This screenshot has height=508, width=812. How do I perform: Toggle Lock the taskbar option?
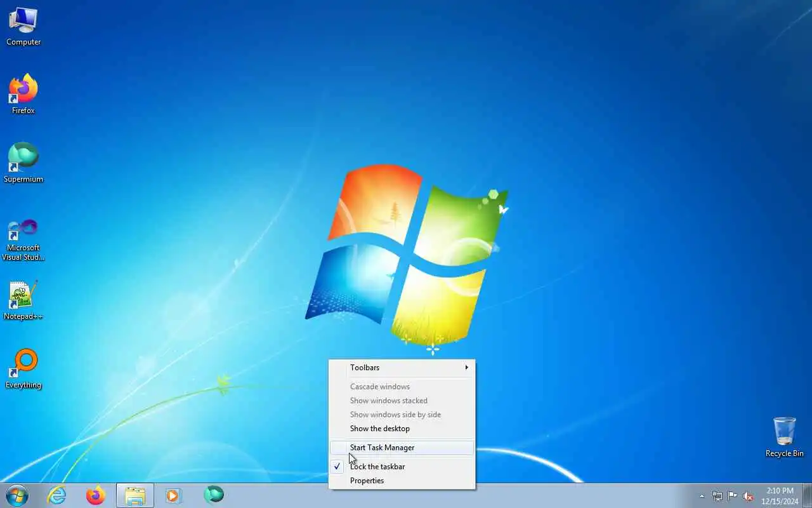pyautogui.click(x=402, y=467)
